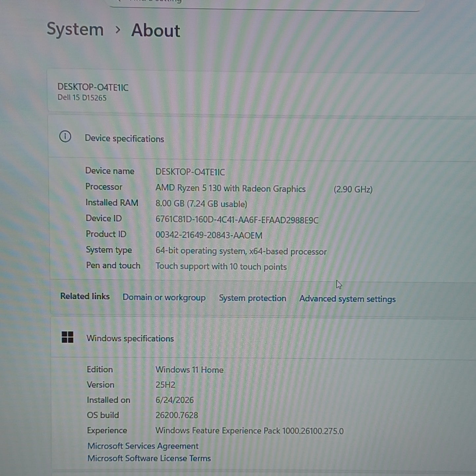The height and width of the screenshot is (476, 476).
Task: Open the Domain or workgroup link
Action: (x=164, y=297)
